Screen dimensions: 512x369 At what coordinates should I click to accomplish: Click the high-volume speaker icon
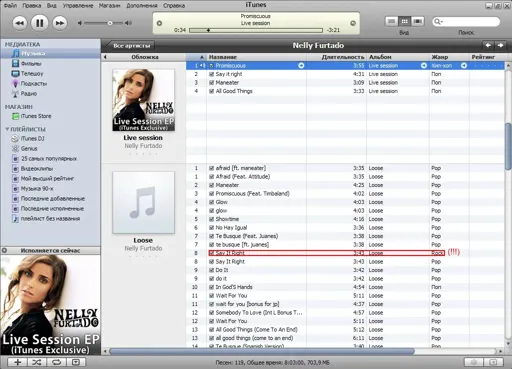pos(128,23)
